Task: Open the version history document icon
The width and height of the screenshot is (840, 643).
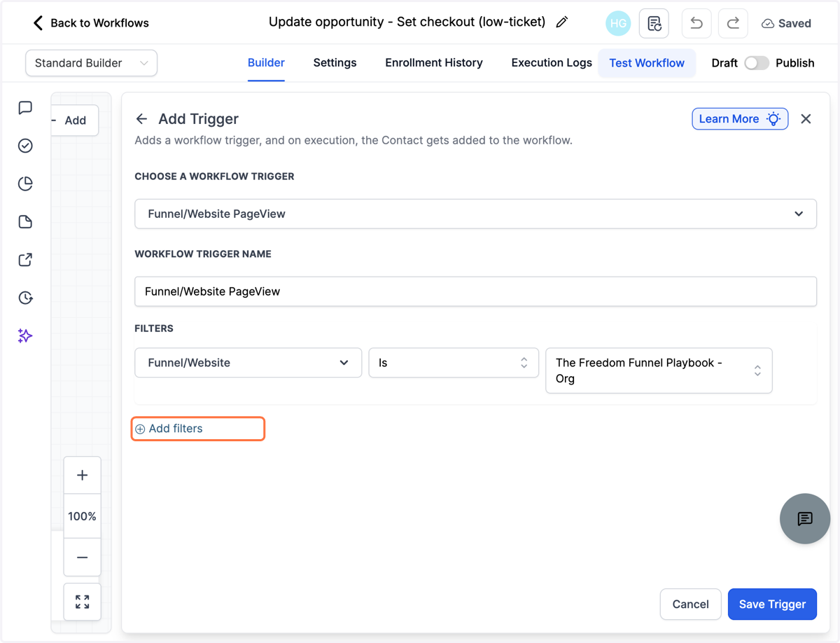Action: [x=654, y=23]
